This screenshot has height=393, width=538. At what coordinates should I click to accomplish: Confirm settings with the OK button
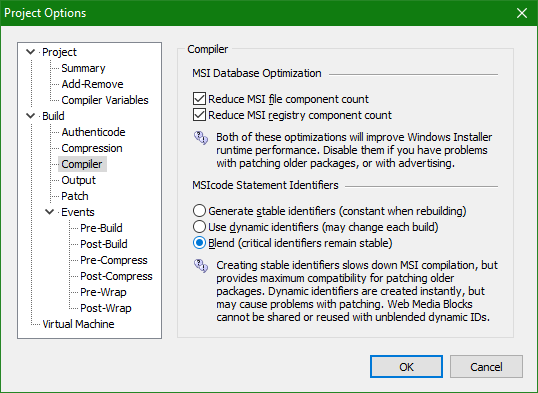406,367
